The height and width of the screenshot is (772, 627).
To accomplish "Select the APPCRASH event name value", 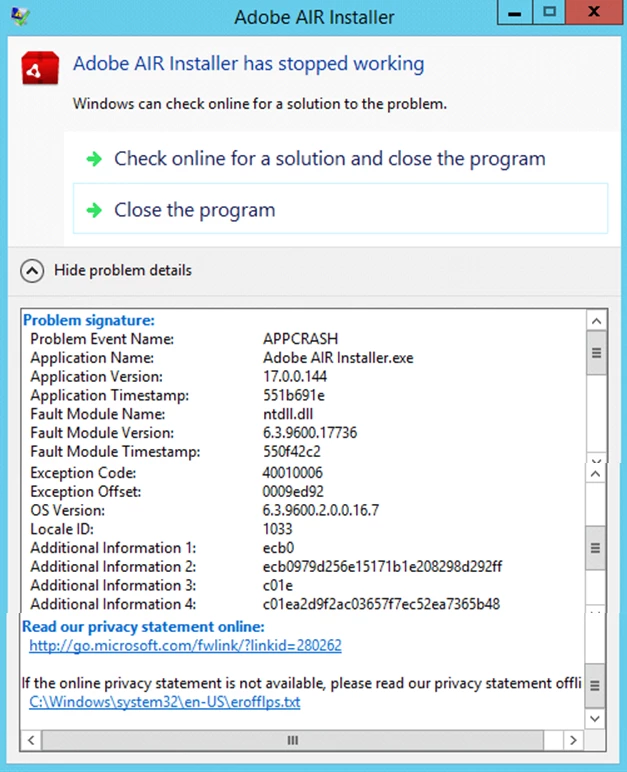I will point(300,339).
